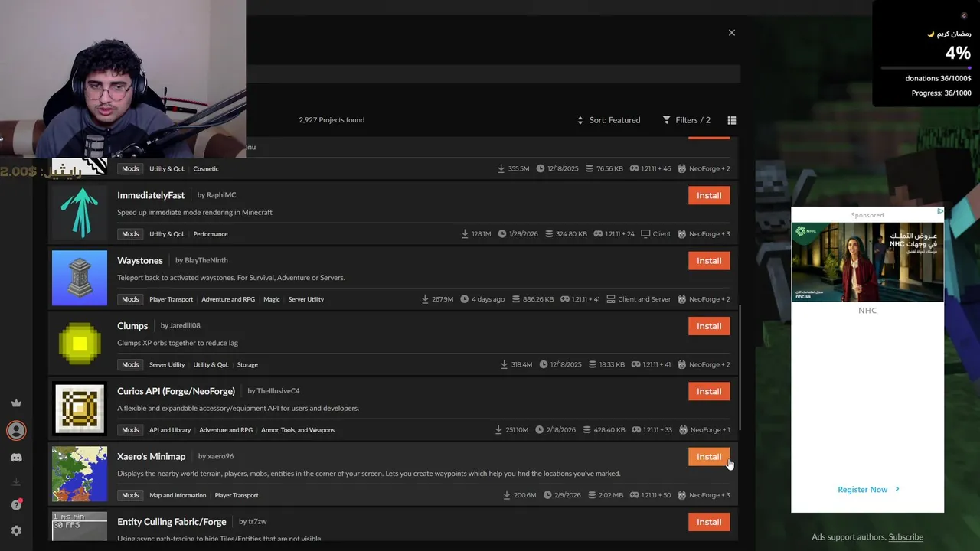
Task: Open ImmediatelyFast arrow thumbnail
Action: point(80,213)
